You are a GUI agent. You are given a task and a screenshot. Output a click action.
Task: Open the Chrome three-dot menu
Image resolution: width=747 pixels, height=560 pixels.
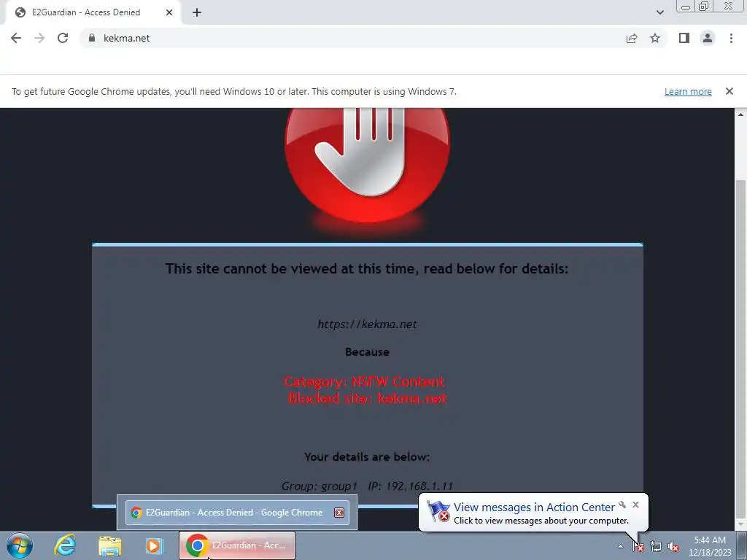click(x=731, y=38)
